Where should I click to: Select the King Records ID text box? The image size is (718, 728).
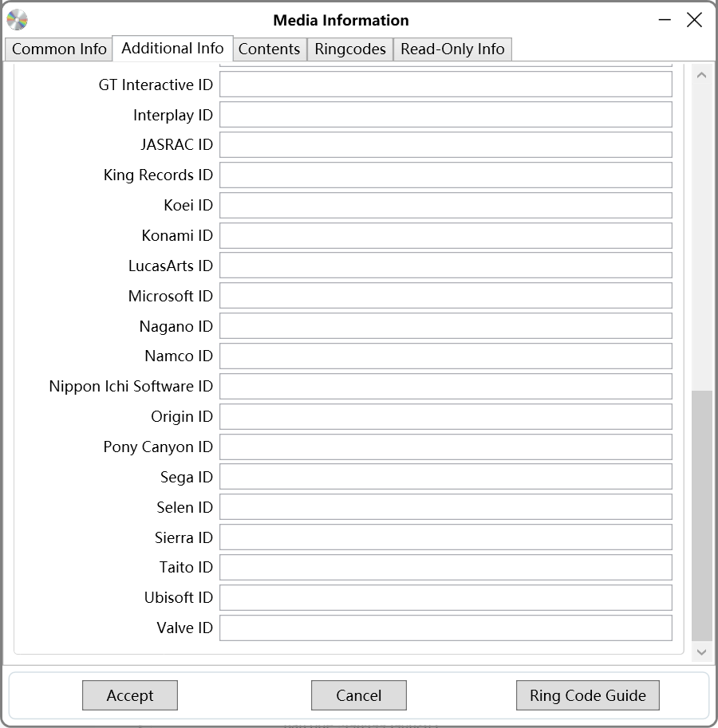[446, 175]
